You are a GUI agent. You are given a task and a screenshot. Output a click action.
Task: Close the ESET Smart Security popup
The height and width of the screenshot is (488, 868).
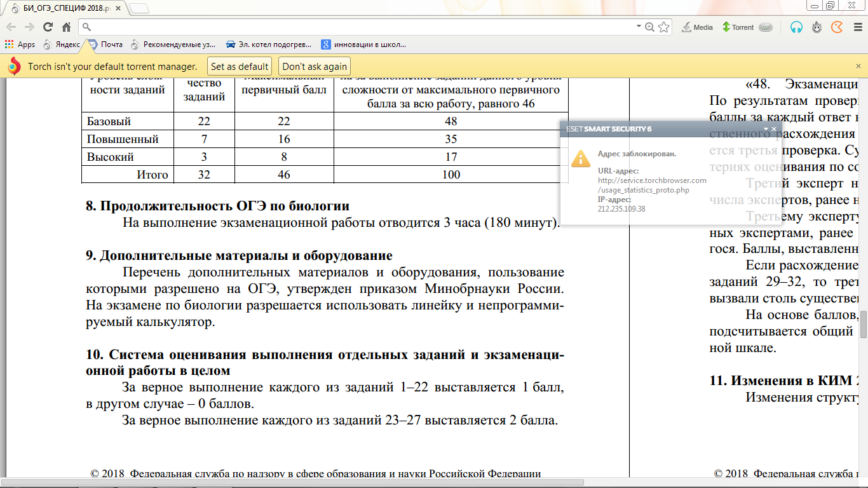774,129
